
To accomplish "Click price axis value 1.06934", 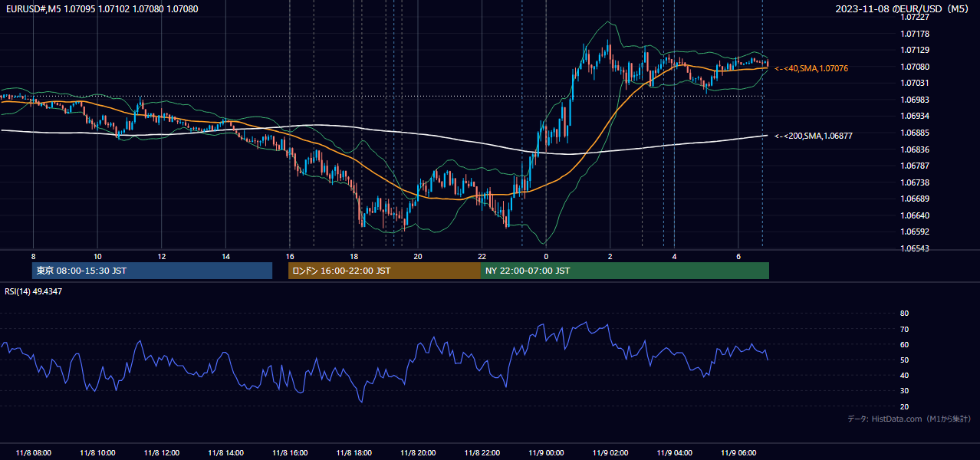I will 915,116.
